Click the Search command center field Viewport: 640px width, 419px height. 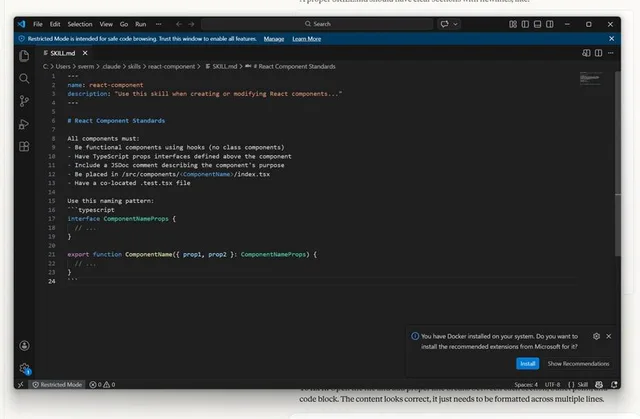point(317,24)
